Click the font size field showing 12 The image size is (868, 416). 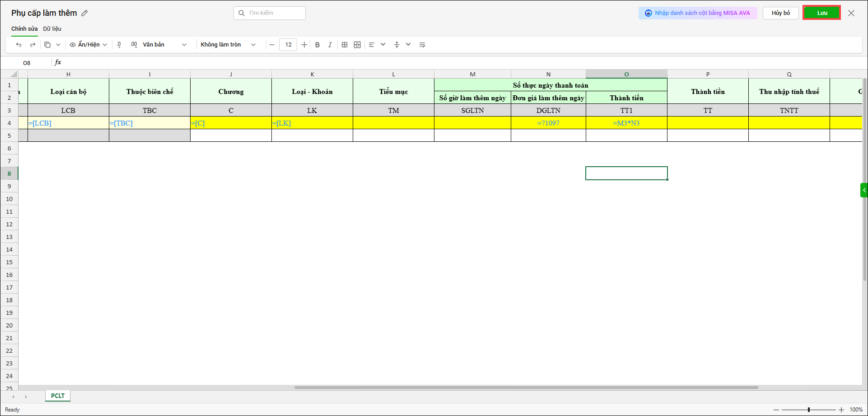(288, 45)
